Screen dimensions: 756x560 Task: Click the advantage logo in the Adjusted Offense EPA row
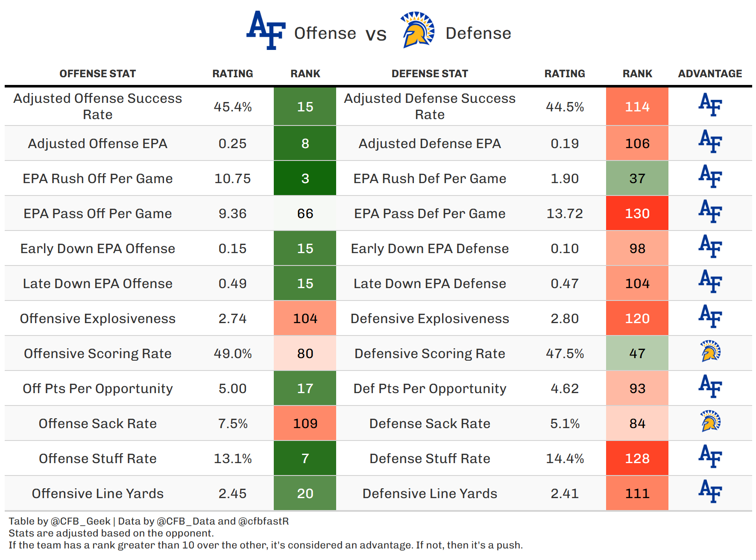click(x=710, y=141)
